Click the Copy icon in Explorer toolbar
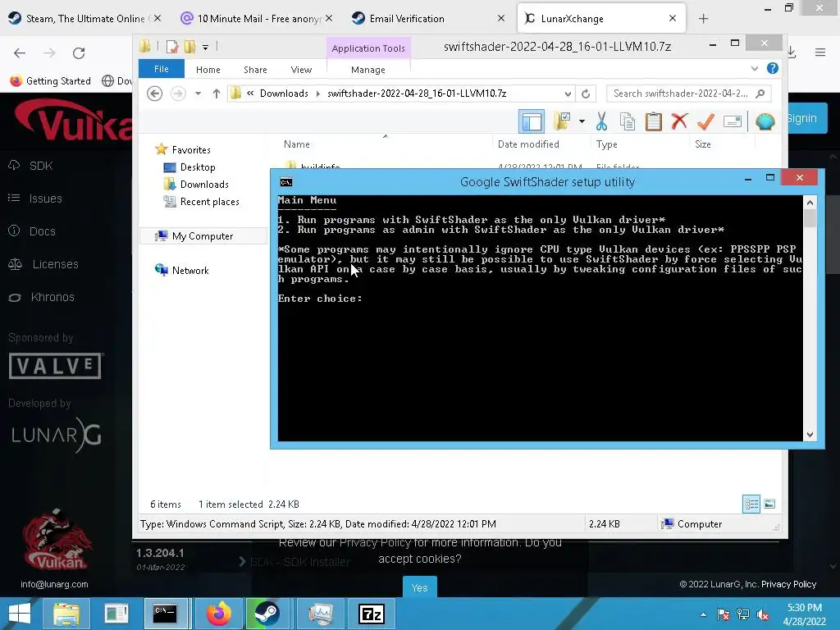 (628, 121)
